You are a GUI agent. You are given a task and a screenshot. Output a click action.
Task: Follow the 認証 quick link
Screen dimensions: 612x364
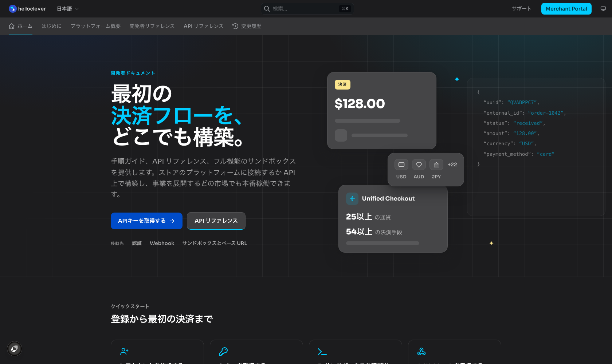point(137,243)
